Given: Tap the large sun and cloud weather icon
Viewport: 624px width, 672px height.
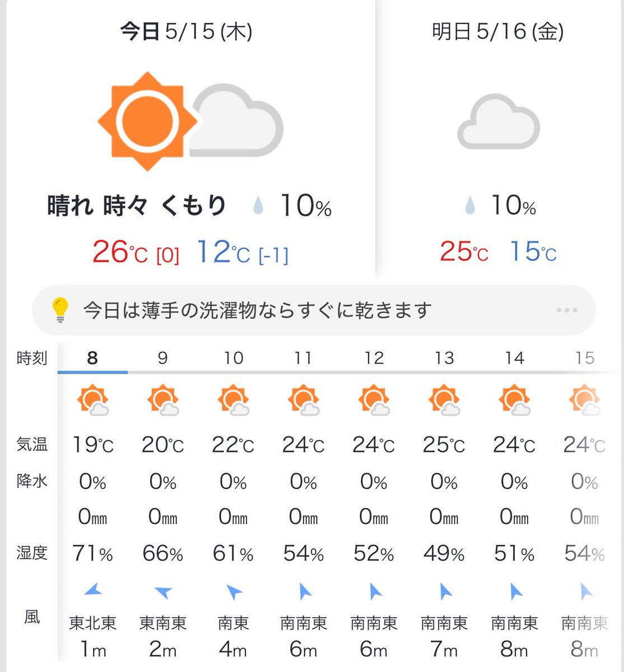Looking at the screenshot, I should [190, 121].
